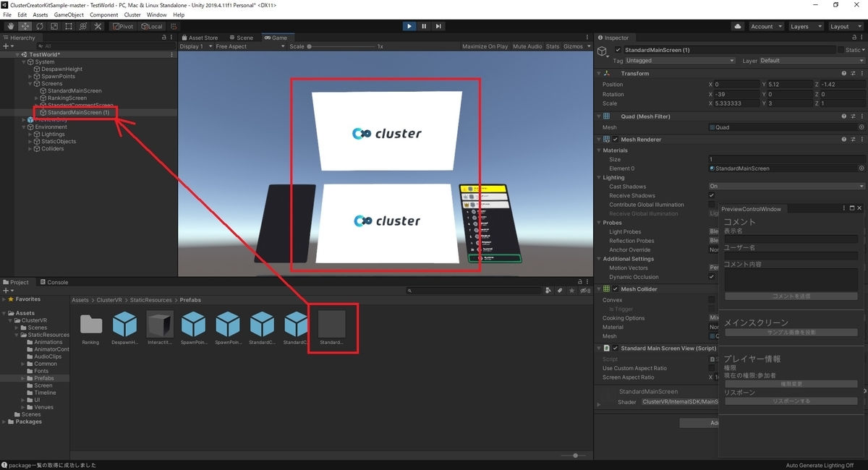Lock the Hierarchy panel
868x470 pixels.
tap(164, 38)
